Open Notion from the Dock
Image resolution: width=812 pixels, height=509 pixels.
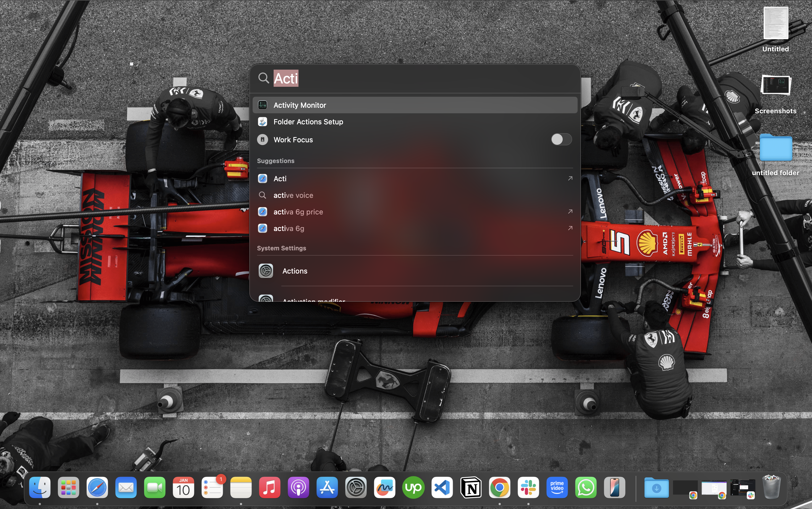pyautogui.click(x=471, y=487)
